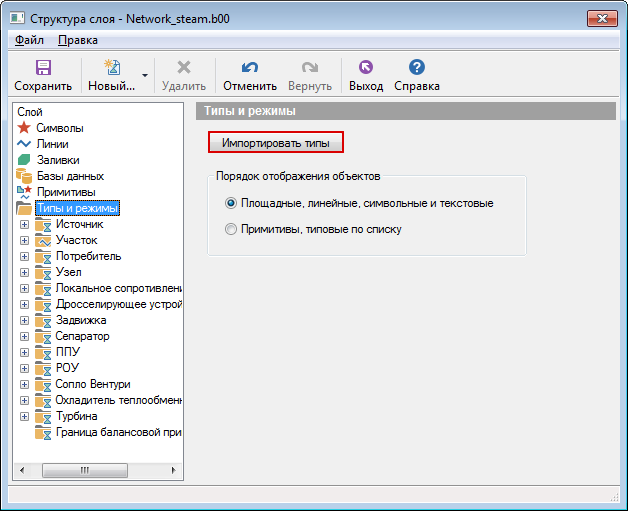This screenshot has width=628, height=511.
Task: Open dropdown arrow next to Новый
Action: click(145, 75)
